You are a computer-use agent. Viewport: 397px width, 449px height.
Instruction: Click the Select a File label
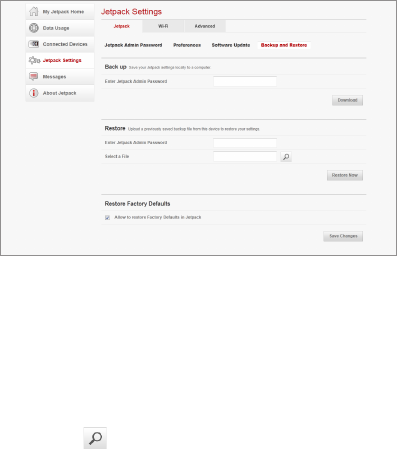point(117,156)
